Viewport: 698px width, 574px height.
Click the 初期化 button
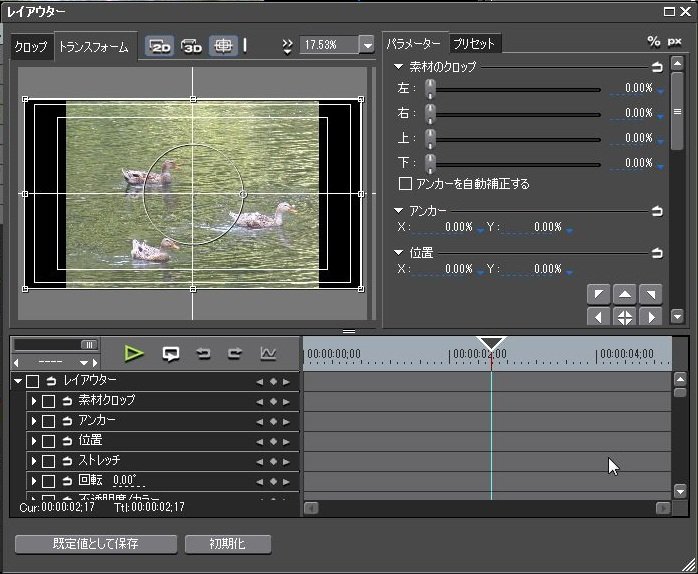227,544
